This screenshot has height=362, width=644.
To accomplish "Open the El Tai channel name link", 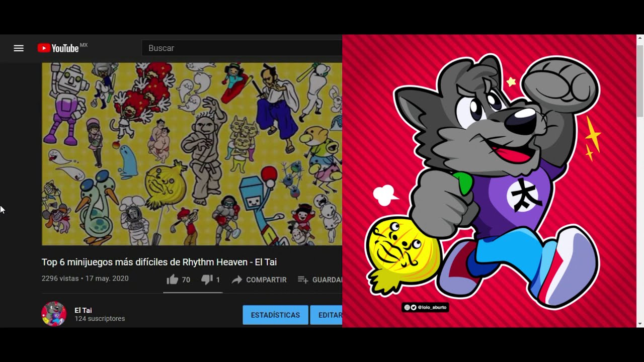I will pyautogui.click(x=83, y=310).
